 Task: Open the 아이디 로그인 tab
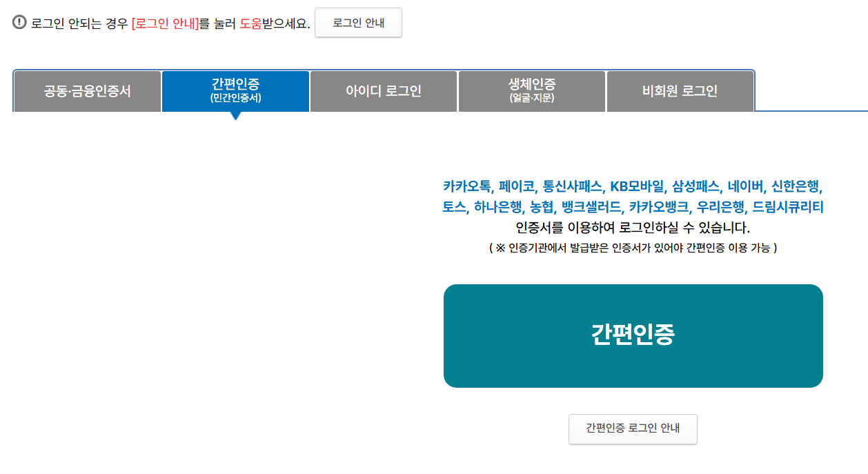(x=384, y=91)
